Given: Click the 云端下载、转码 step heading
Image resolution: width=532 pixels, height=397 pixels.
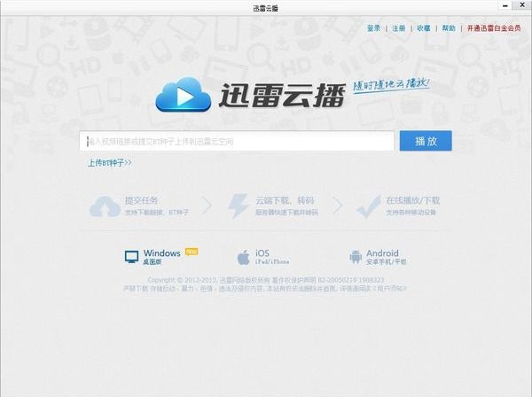Looking at the screenshot, I should point(285,200).
